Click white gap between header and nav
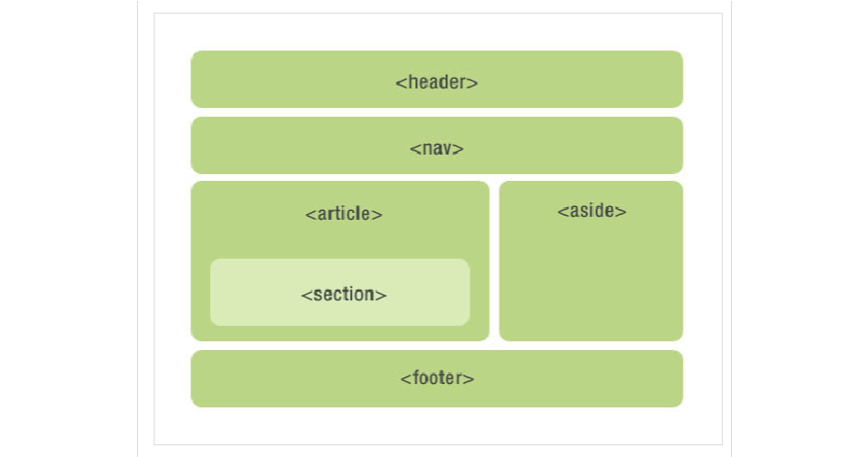Viewport: 868px width, 457px height. click(x=436, y=112)
